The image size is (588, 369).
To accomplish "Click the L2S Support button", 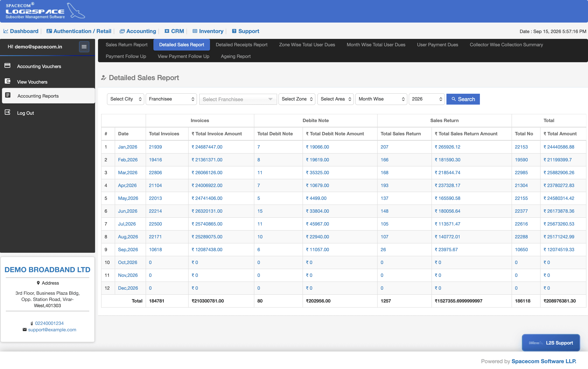I will tap(551, 343).
